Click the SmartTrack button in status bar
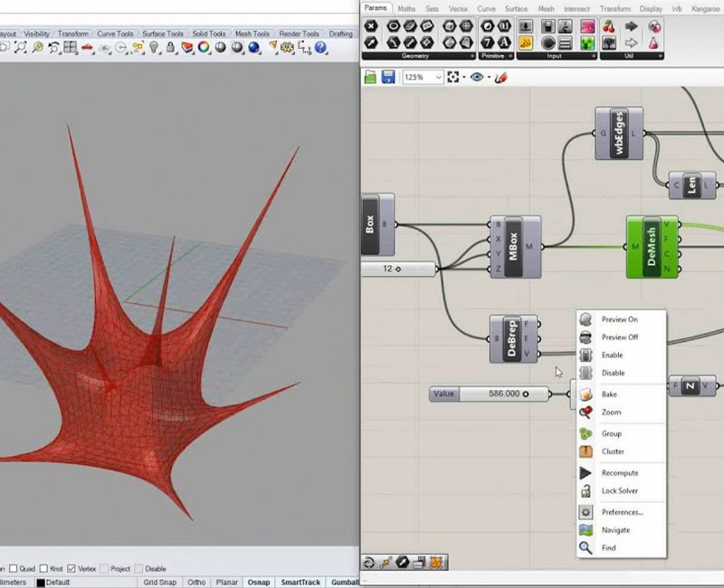The width and height of the screenshot is (724, 588). [x=300, y=583]
